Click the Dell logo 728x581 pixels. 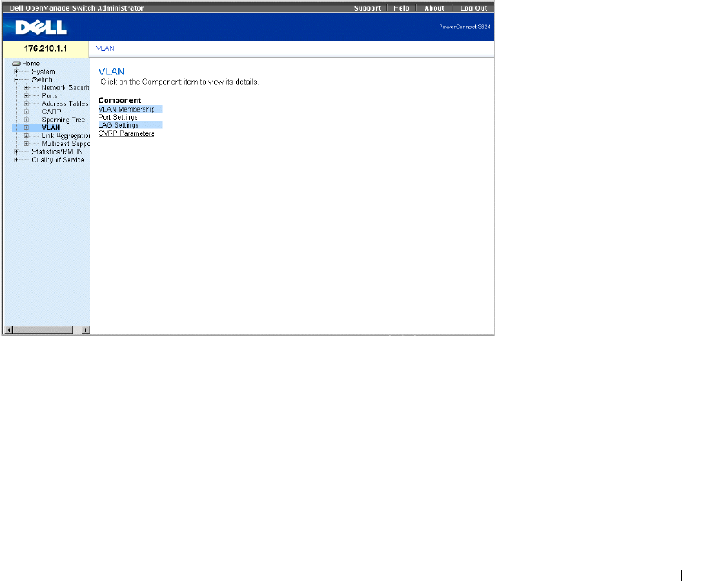point(41,27)
